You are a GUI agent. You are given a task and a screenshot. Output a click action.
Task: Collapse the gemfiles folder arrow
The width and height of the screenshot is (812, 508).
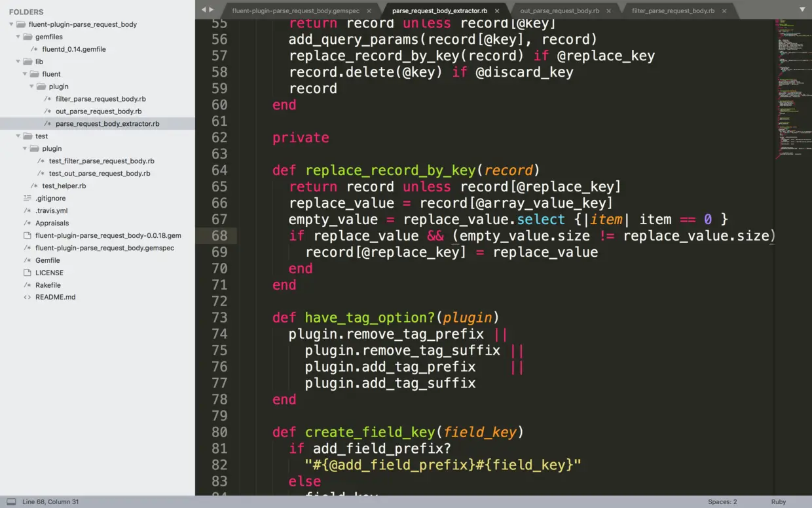(x=18, y=37)
